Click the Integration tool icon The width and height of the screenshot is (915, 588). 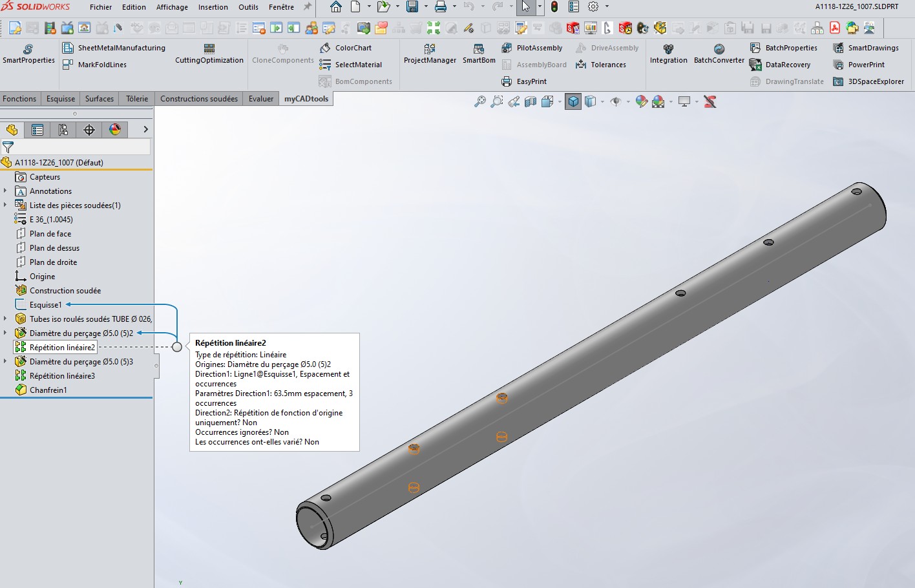coord(668,54)
